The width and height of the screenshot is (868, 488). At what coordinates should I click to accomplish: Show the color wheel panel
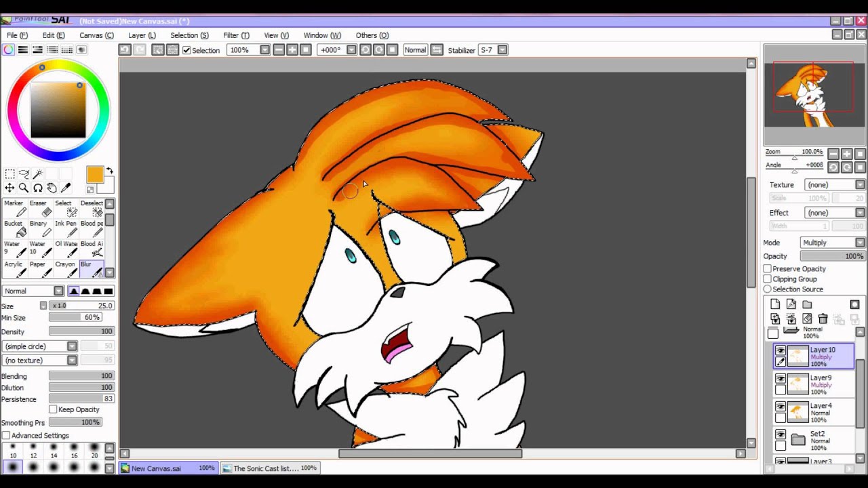click(x=9, y=49)
